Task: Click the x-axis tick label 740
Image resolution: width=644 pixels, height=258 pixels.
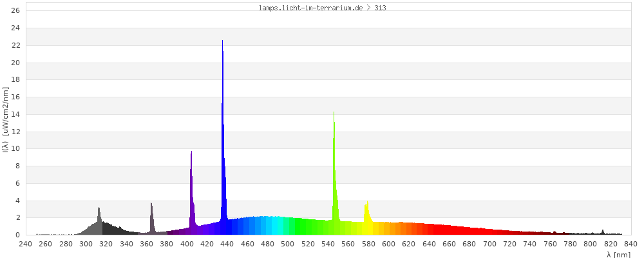Action: 530,244
